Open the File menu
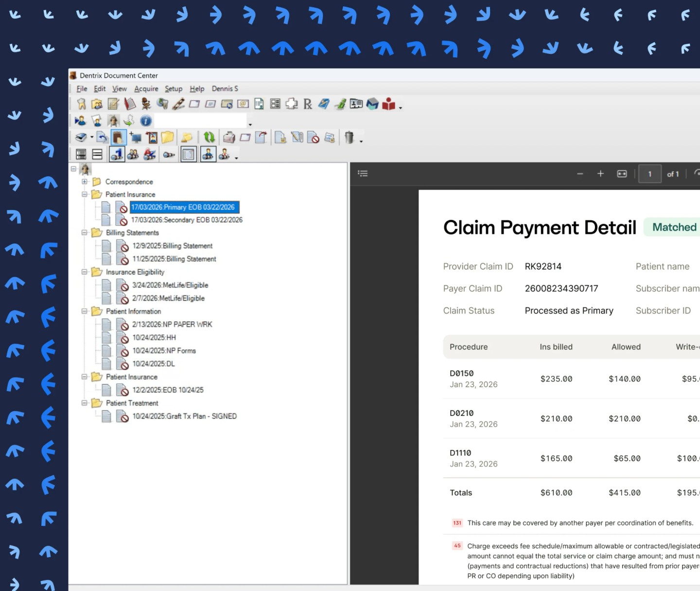The width and height of the screenshot is (700, 591). 82,89
